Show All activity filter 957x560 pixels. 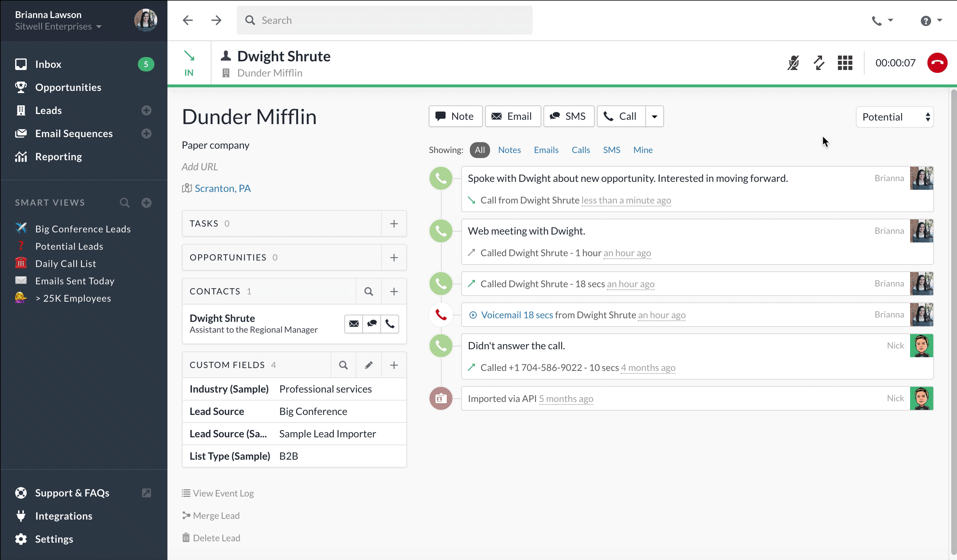[479, 150]
